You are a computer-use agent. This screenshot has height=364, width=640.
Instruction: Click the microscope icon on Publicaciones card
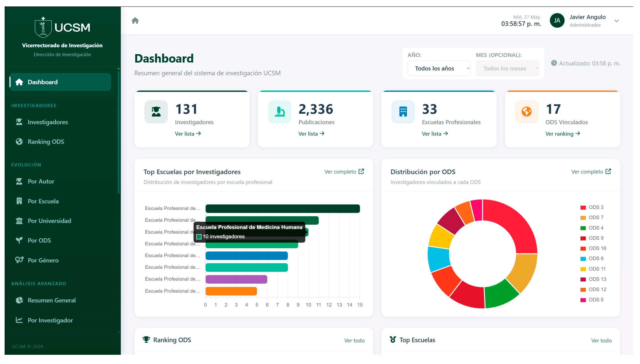click(280, 112)
